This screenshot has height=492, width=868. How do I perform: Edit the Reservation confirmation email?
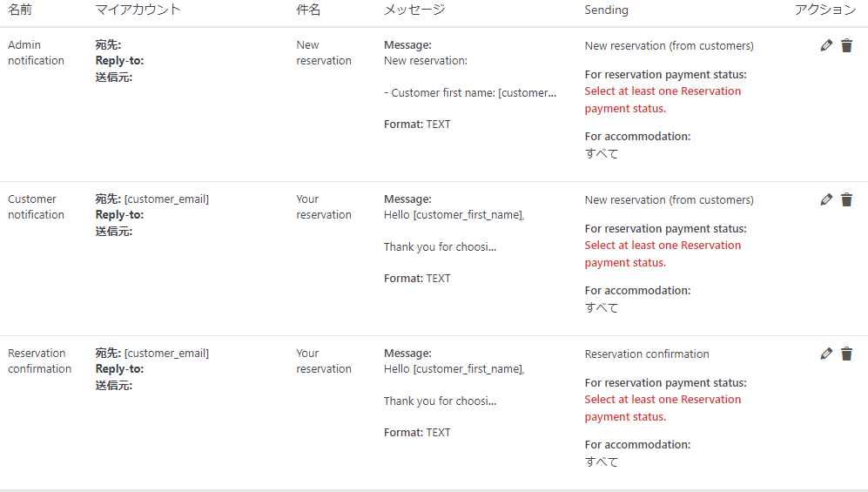tap(826, 354)
